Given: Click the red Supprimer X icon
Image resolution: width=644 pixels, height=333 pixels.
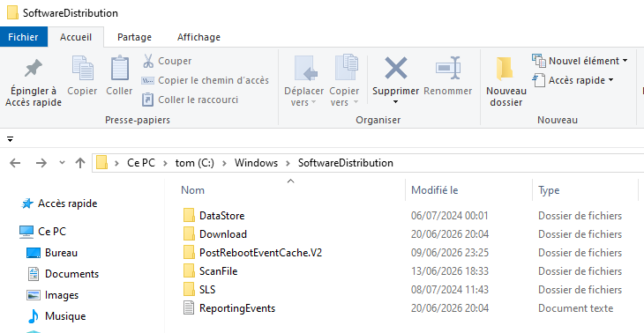Looking at the screenshot, I should coord(395,68).
